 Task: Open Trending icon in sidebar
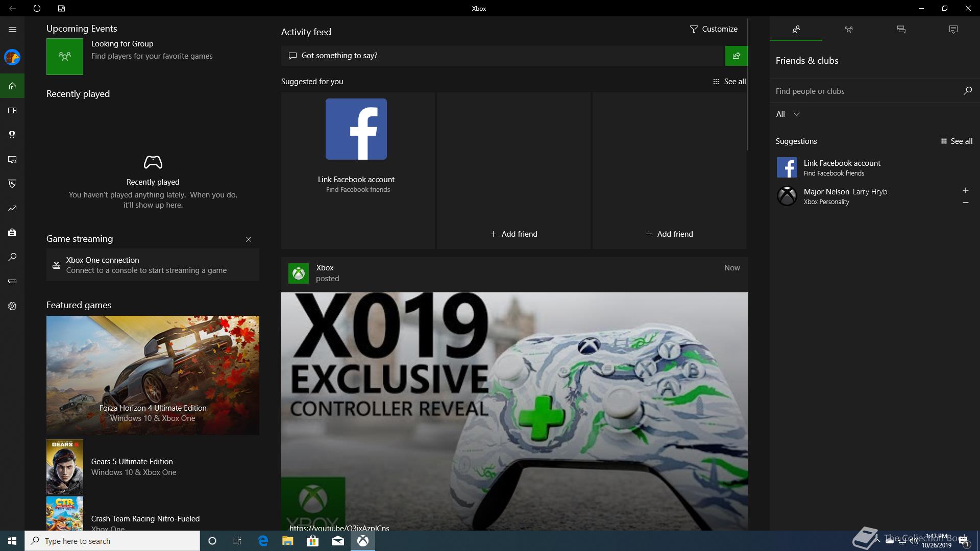point(12,208)
